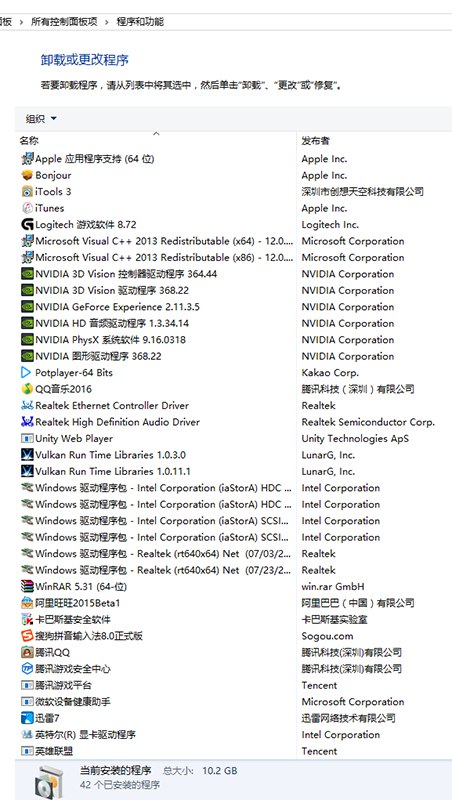Click the Bonjour package icon
Image resolution: width=452 pixels, height=800 pixels.
(27, 176)
